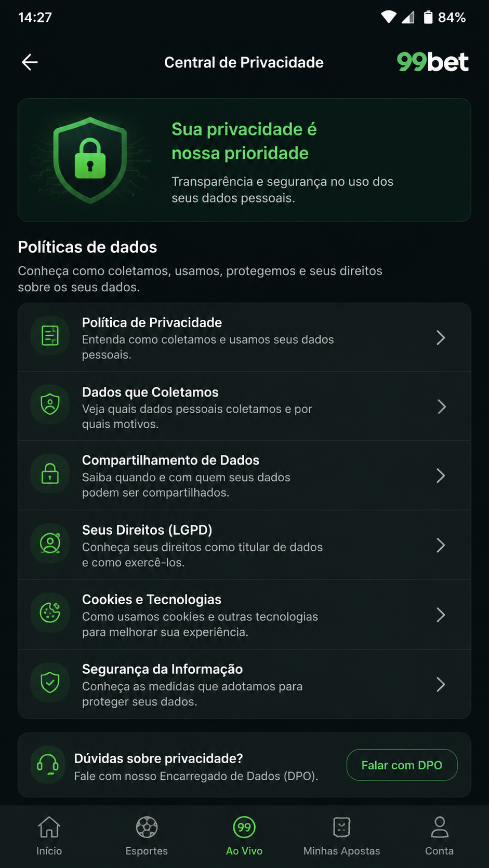Screen dimensions: 489x868
Task: Tap the green shield lock banner image
Action: pyautogui.click(x=90, y=160)
